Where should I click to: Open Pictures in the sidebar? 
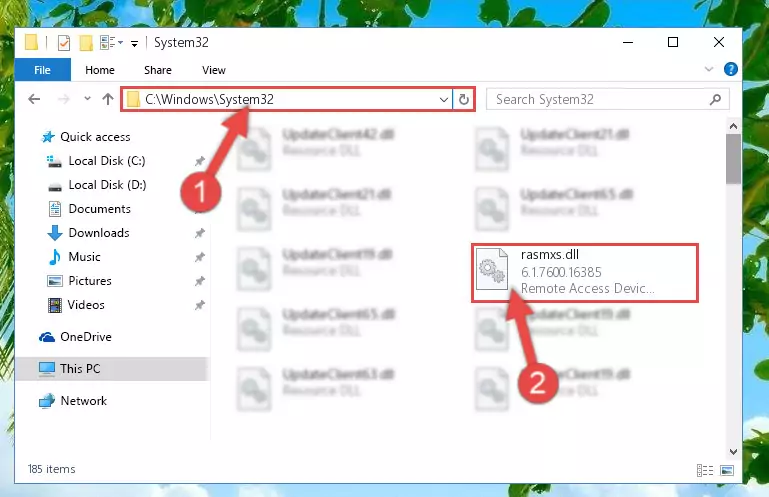coord(90,281)
